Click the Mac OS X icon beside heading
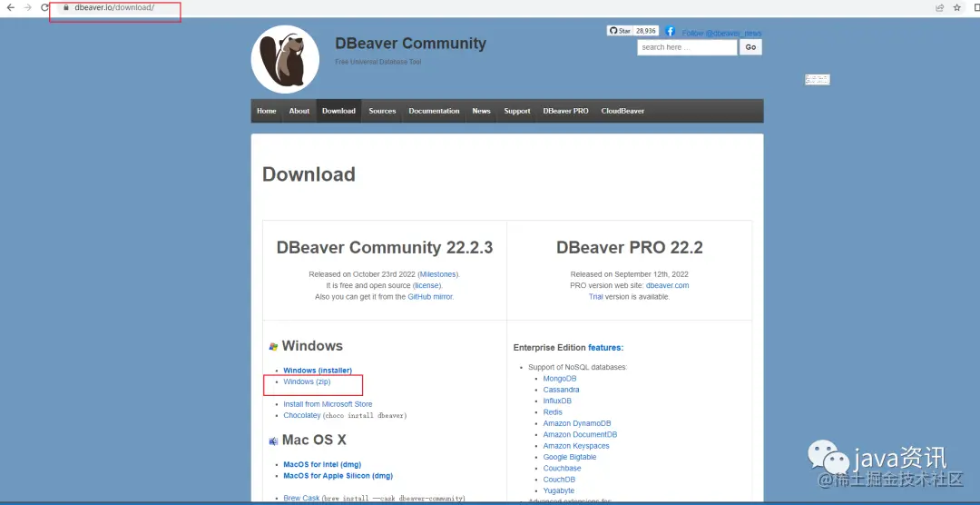 (x=273, y=441)
